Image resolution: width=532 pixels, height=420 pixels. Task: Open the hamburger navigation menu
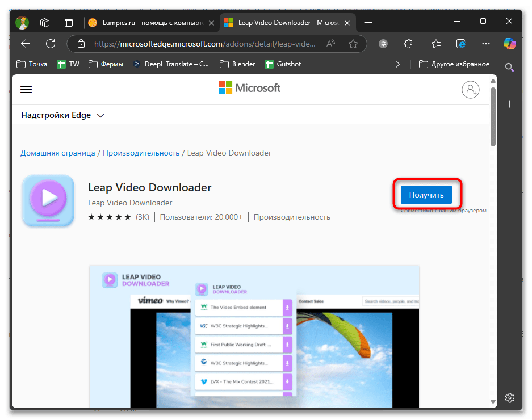26,90
